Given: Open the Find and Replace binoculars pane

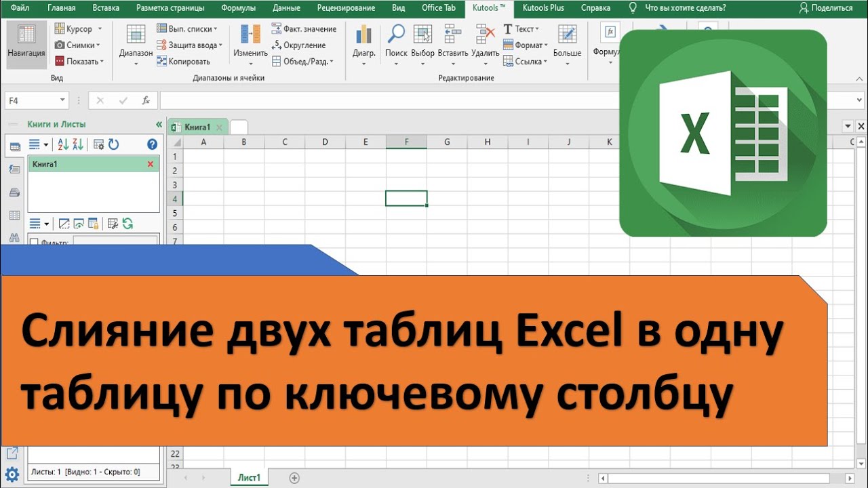Looking at the screenshot, I should (x=14, y=238).
